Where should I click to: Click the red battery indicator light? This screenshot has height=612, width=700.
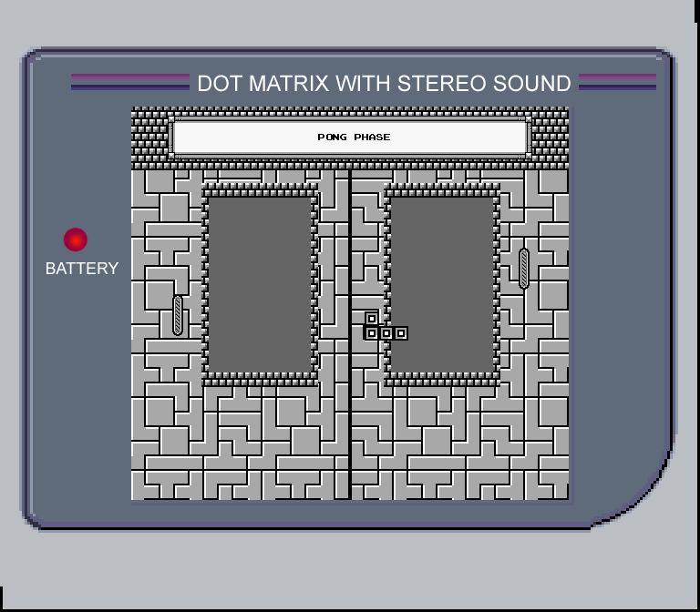coord(75,240)
